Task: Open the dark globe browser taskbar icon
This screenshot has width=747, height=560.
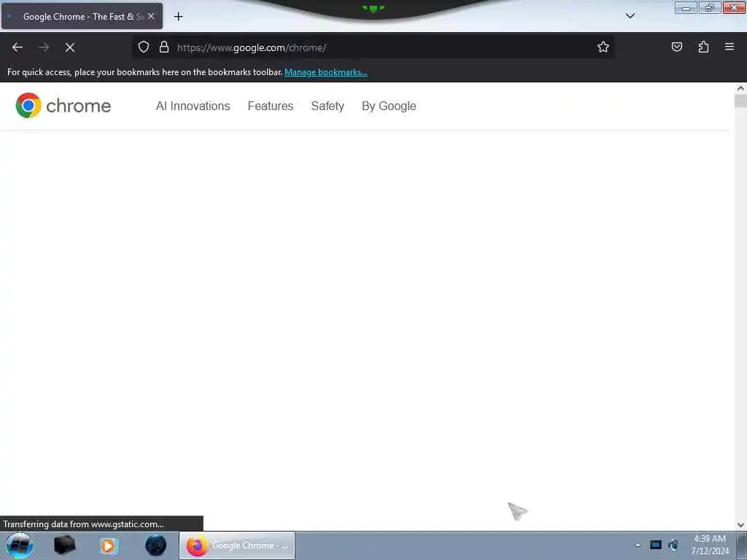Action: [155, 545]
